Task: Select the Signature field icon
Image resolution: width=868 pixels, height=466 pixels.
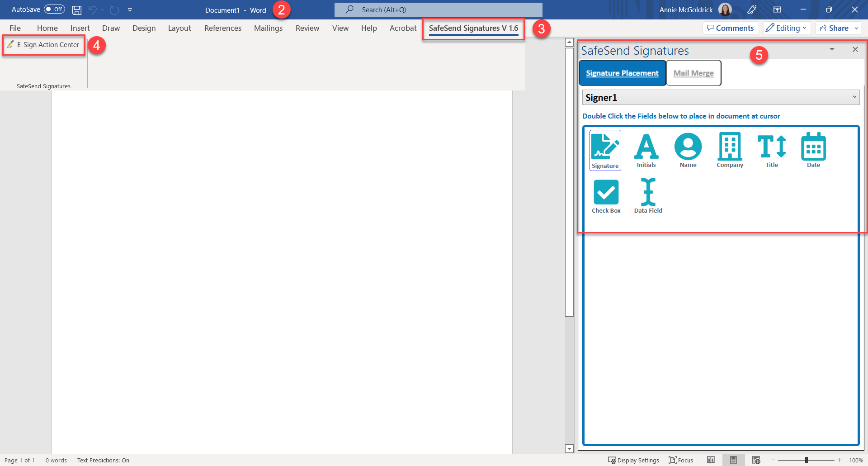Action: point(605,150)
